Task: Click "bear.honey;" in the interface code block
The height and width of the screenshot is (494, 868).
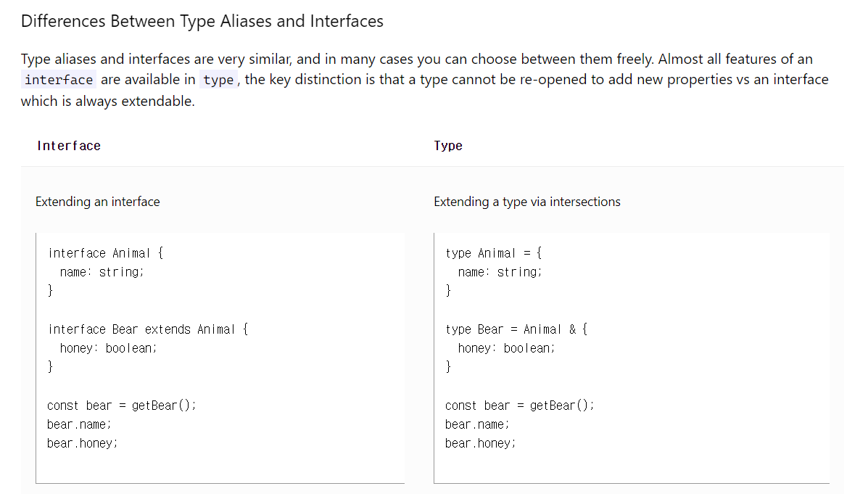Action: tap(82, 443)
